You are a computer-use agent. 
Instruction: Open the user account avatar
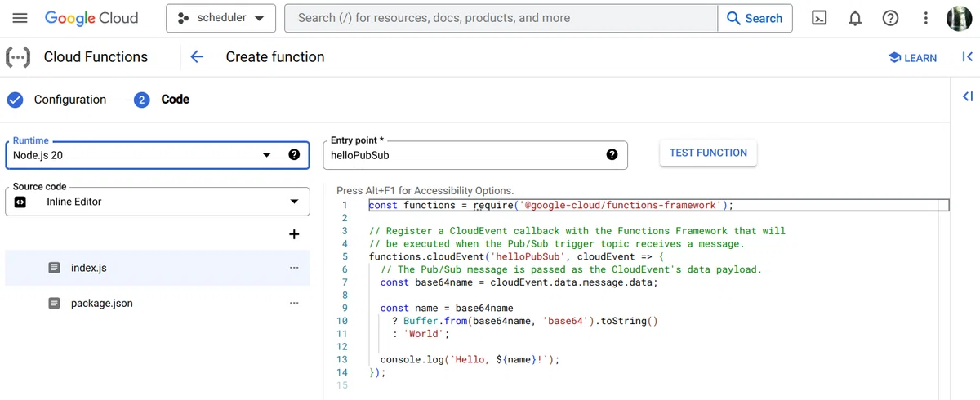[960, 18]
